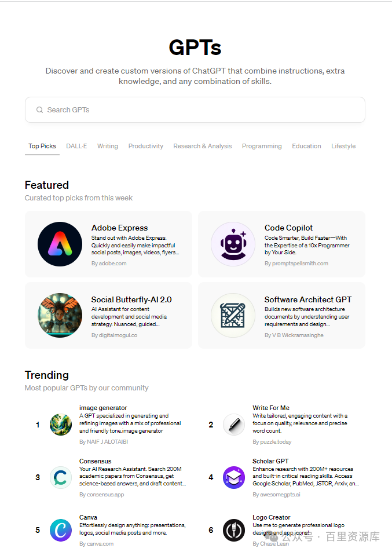Switch to the DALL·E tab
This screenshot has height=552, width=392.
76,146
